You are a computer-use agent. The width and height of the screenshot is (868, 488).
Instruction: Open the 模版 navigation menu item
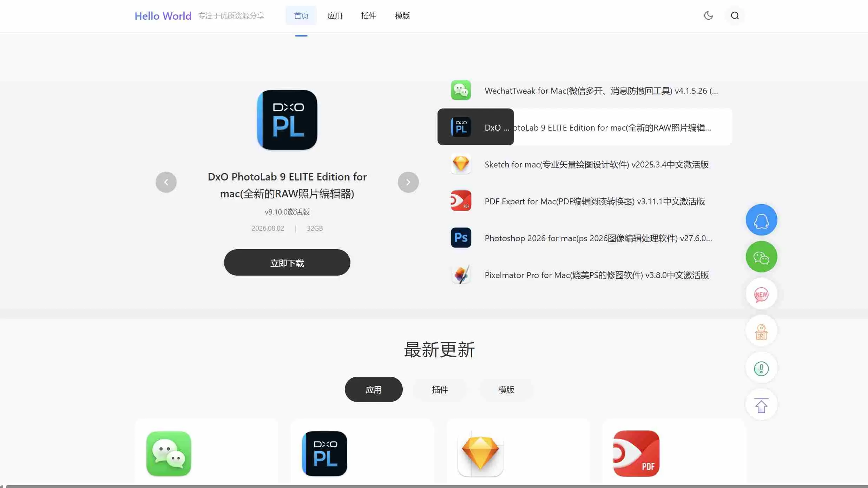pyautogui.click(x=402, y=15)
